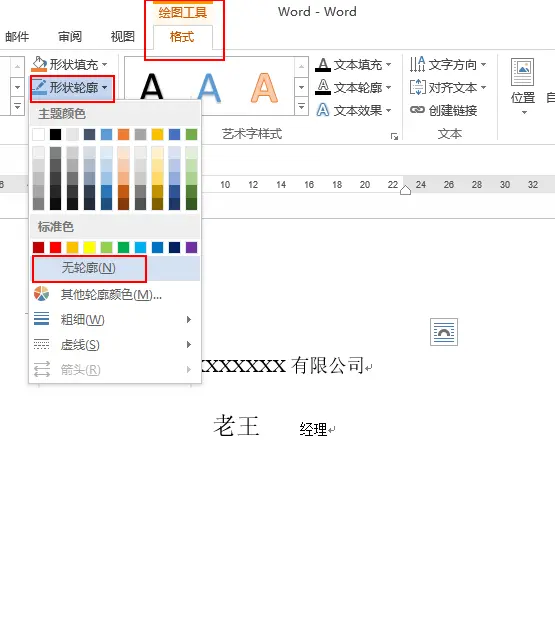Expand the 文本填充 dropdown

pos(389,64)
